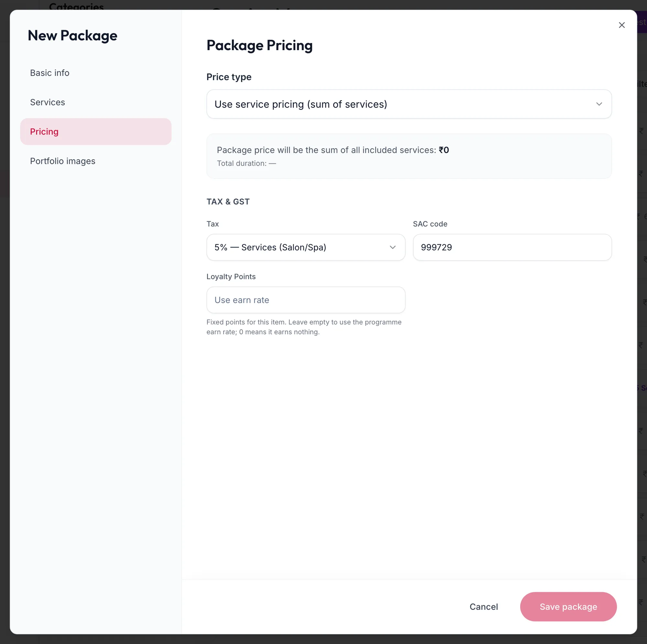Screen dimensions: 647x644
Task: Open the Tax rate dropdown
Action: tap(306, 247)
